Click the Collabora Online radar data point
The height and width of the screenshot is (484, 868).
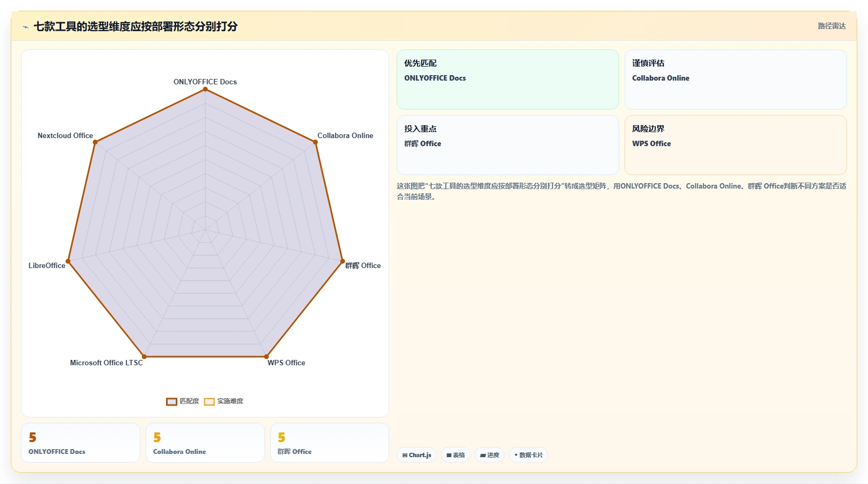point(315,142)
